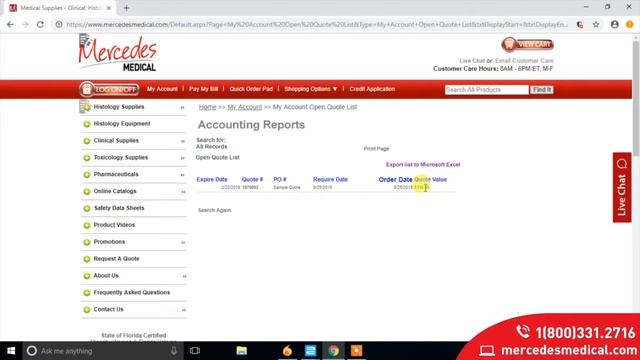Sort by the PO # column header
The height and width of the screenshot is (360, 640).
(x=280, y=180)
